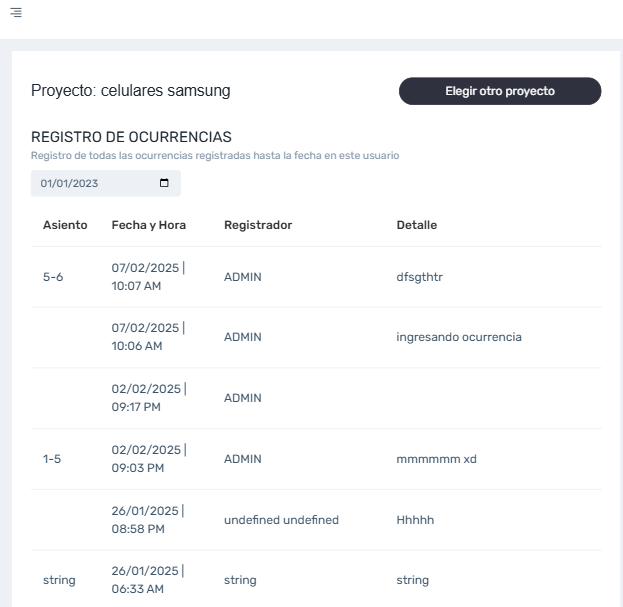The width and height of the screenshot is (623, 607).
Task: Click the asiento '1-5' cell
Action: coord(52,459)
